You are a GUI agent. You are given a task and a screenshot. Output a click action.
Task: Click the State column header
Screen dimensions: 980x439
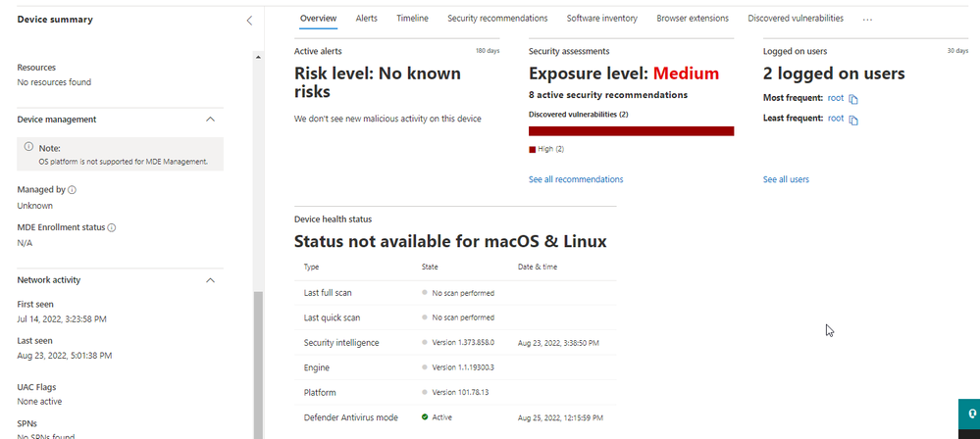430,267
